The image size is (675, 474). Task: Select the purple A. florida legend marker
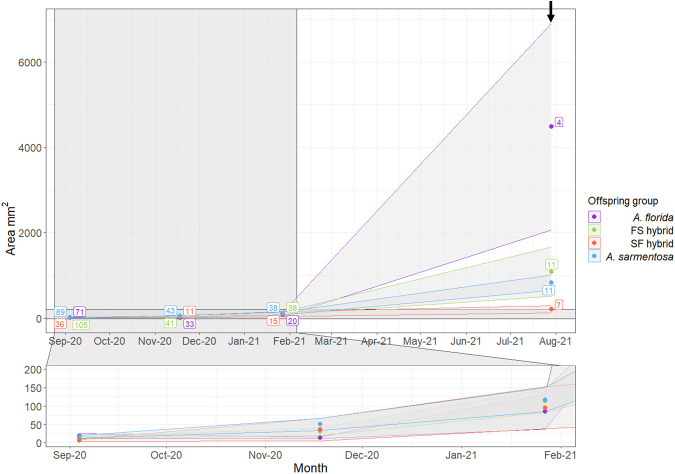[x=595, y=215]
